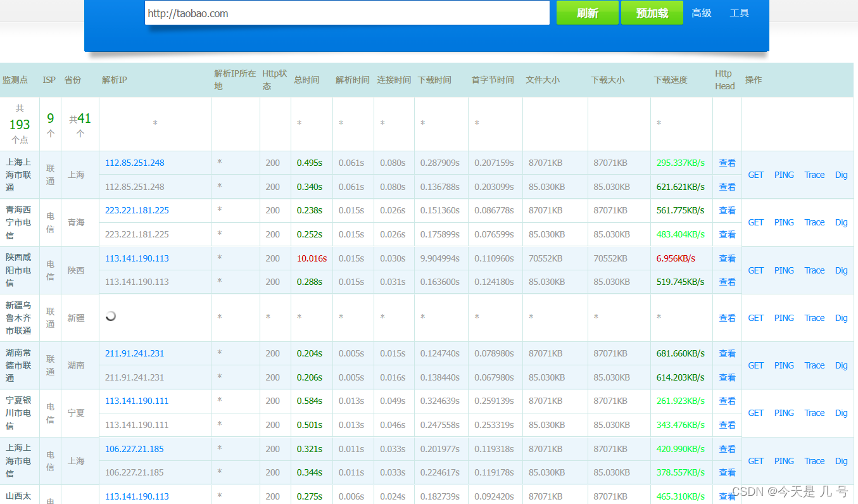Click the 561.775KB/s download speed value
Viewport: 858px width, 504px height.
(681, 210)
